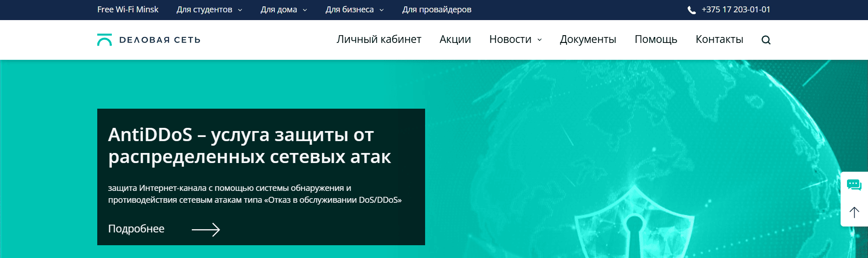Click the back-to-top arrow icon
The image size is (868, 258).
tap(854, 212)
